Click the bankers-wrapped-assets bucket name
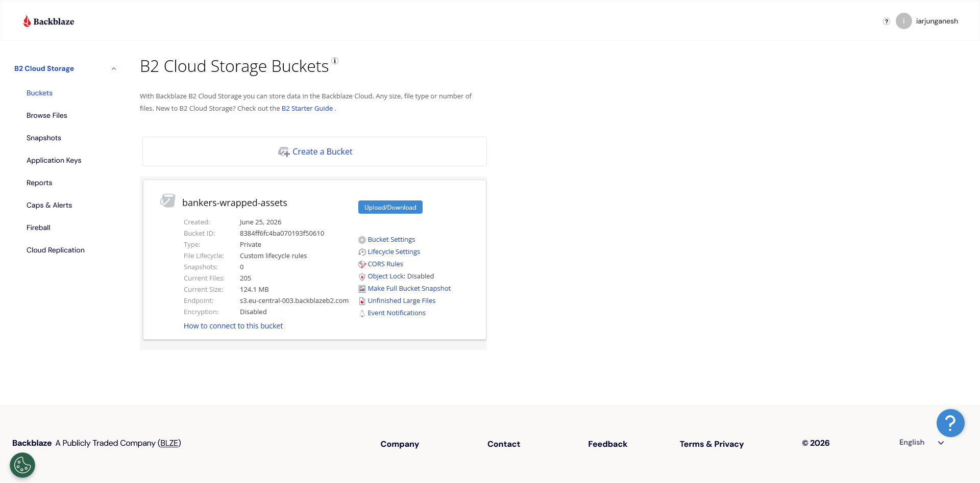 pos(235,202)
